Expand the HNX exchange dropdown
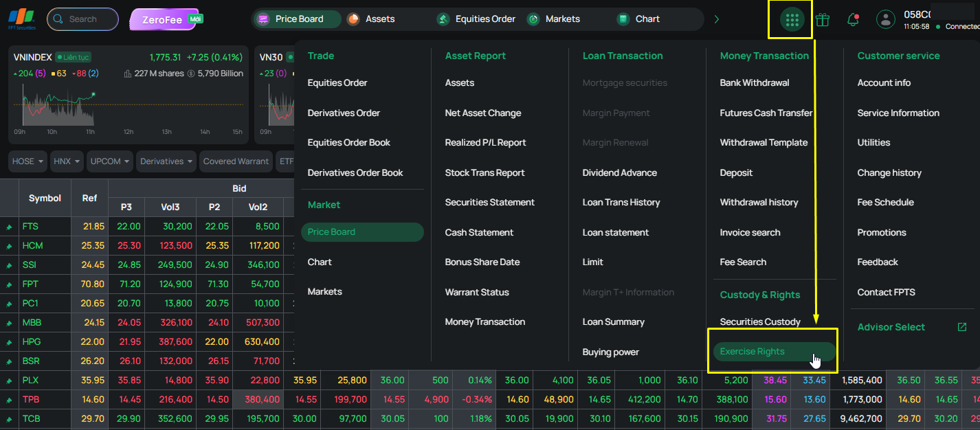Image resolution: width=980 pixels, height=430 pixels. [67, 161]
